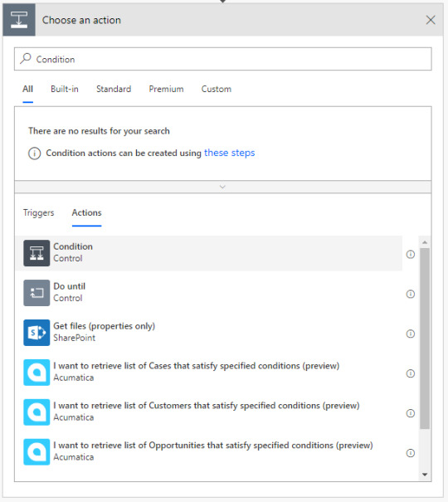Switch to the Built-in tab
448x502 pixels.
(65, 89)
